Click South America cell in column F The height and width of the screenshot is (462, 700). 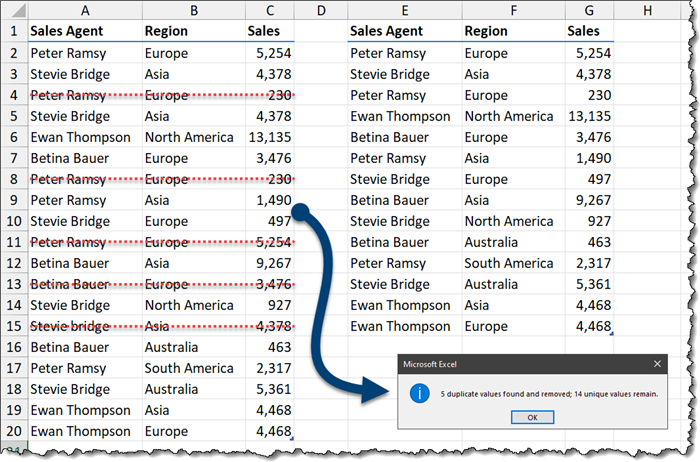click(x=509, y=263)
